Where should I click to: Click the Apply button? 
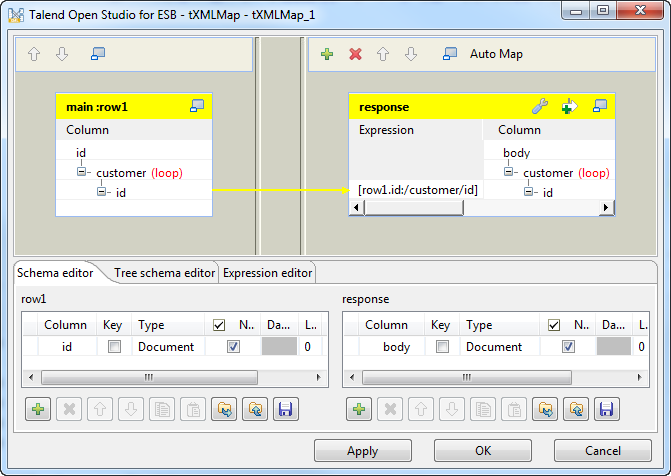(363, 451)
